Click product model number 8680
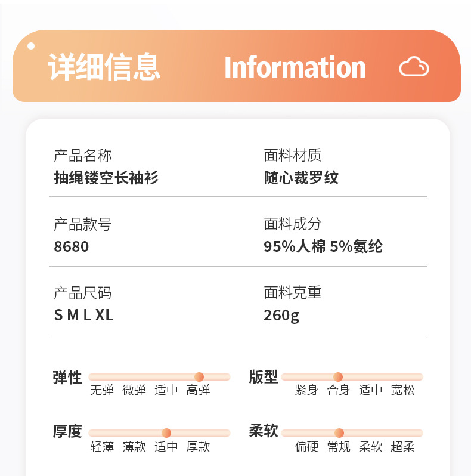 pos(72,246)
